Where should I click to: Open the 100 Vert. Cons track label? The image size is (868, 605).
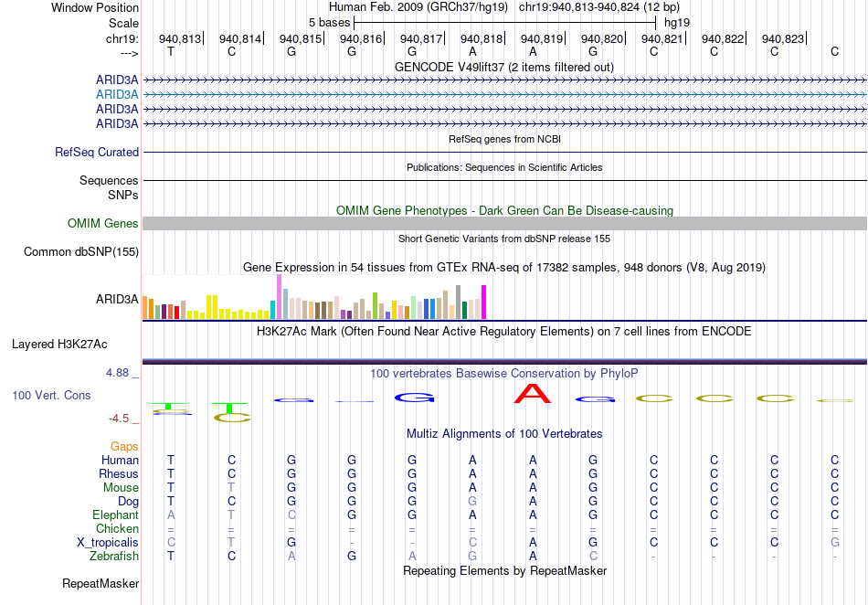[51, 395]
